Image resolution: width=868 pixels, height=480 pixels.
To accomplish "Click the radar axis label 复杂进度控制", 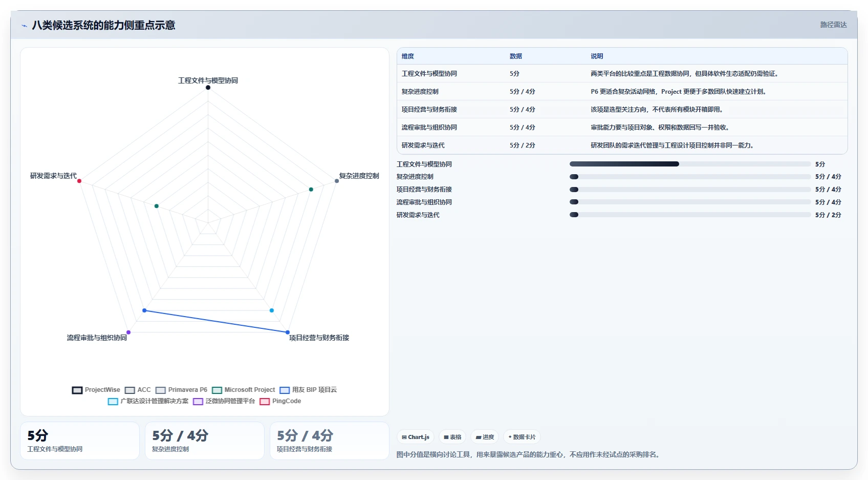I will click(x=359, y=176).
